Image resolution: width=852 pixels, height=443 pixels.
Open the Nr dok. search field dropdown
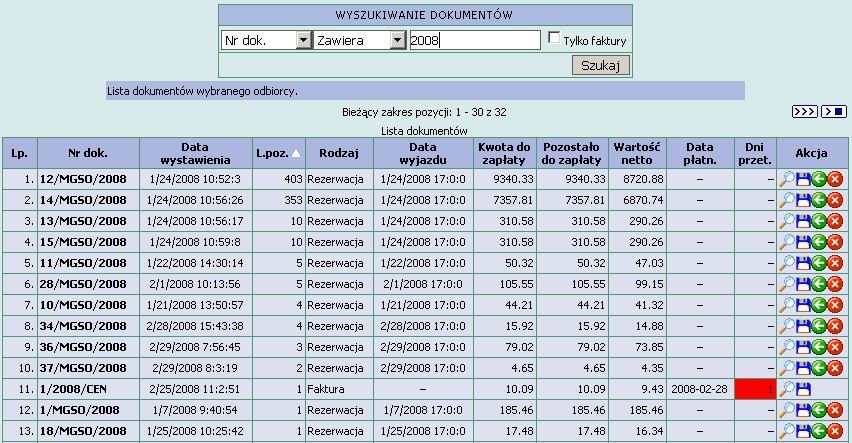tap(304, 40)
